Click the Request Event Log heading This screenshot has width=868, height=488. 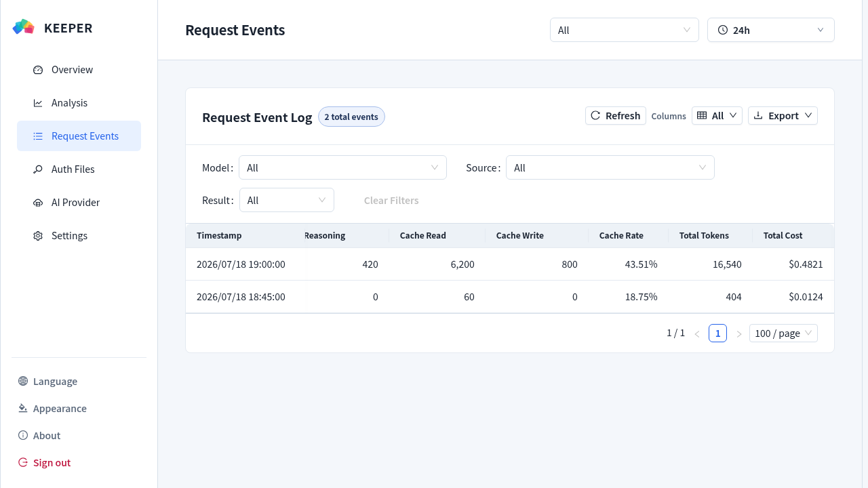click(x=257, y=117)
